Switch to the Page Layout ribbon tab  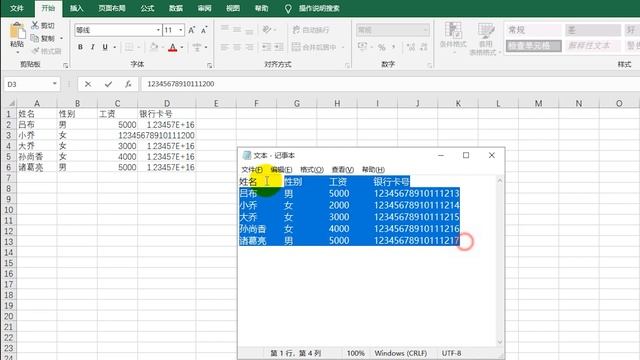coord(112,8)
